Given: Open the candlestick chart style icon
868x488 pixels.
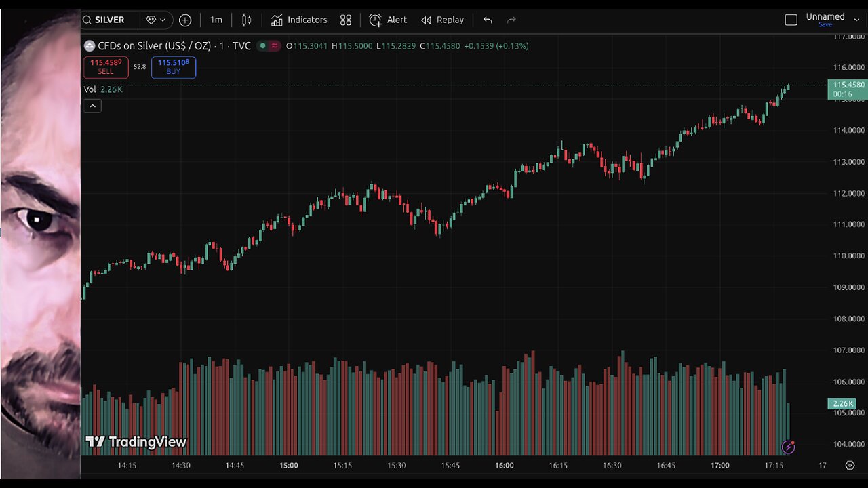Looking at the screenshot, I should coord(247,20).
